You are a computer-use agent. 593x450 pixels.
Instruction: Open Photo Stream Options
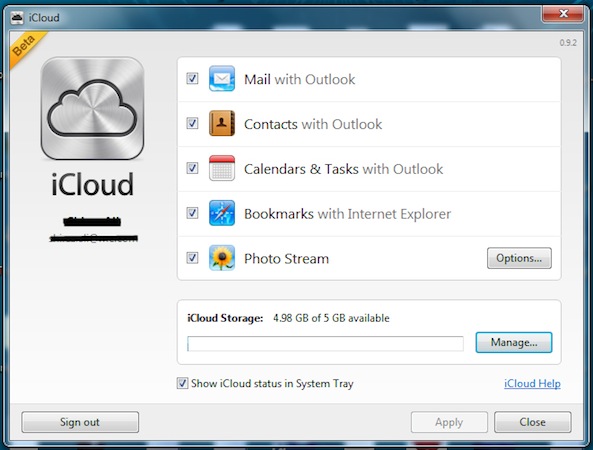pos(519,258)
